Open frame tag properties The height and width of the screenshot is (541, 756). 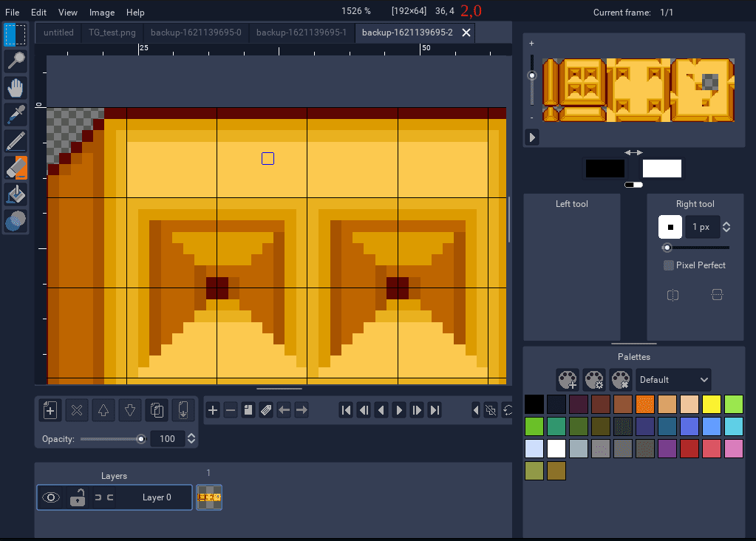coord(266,410)
